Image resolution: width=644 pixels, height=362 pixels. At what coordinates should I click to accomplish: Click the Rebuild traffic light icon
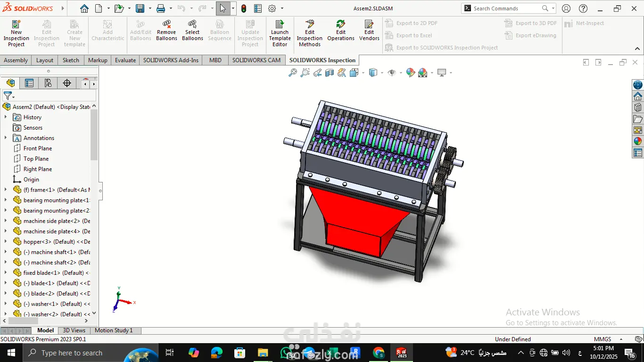click(244, 8)
